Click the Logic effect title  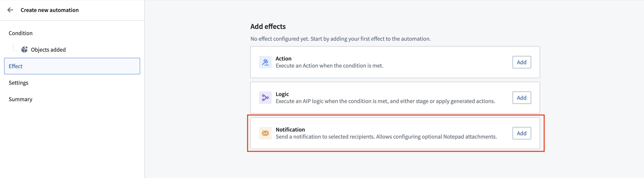[282, 94]
